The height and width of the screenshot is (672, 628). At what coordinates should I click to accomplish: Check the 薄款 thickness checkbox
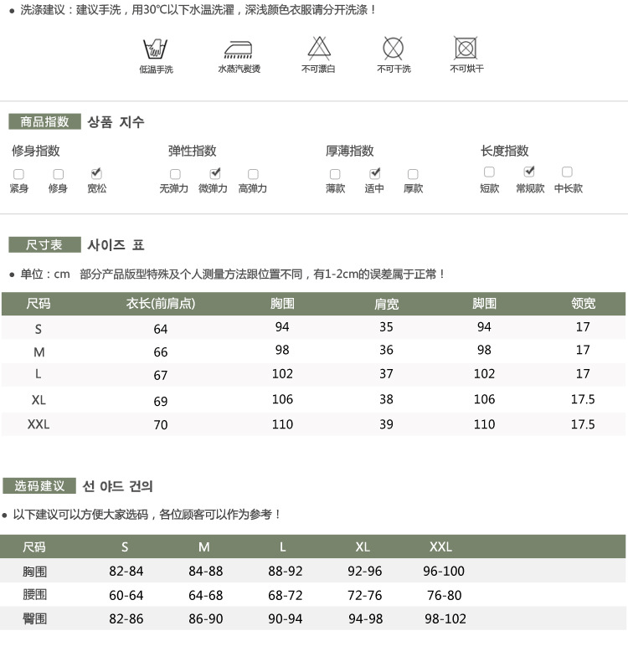click(335, 174)
